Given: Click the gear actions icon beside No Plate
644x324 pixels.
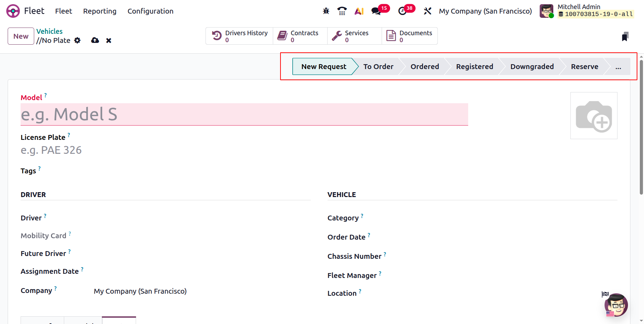Looking at the screenshot, I should pos(77,40).
